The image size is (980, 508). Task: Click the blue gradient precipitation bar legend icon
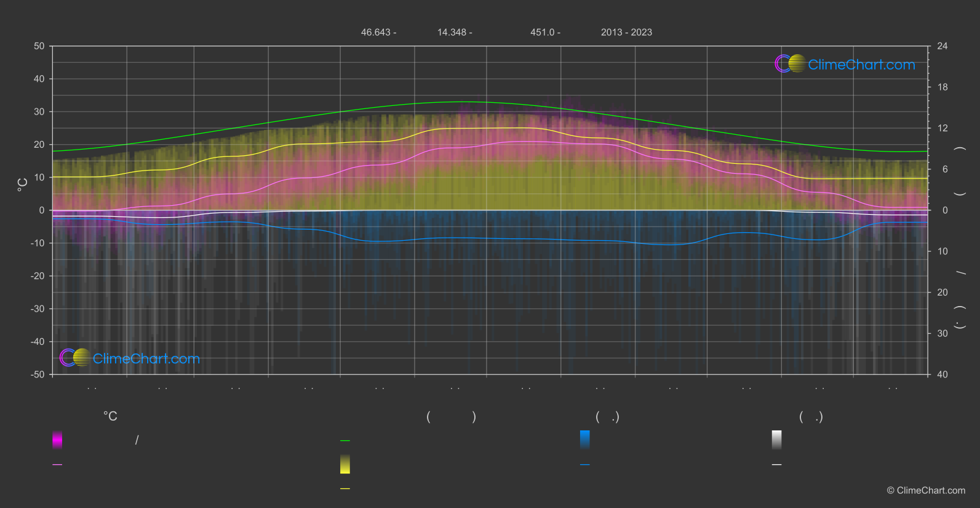tap(584, 440)
